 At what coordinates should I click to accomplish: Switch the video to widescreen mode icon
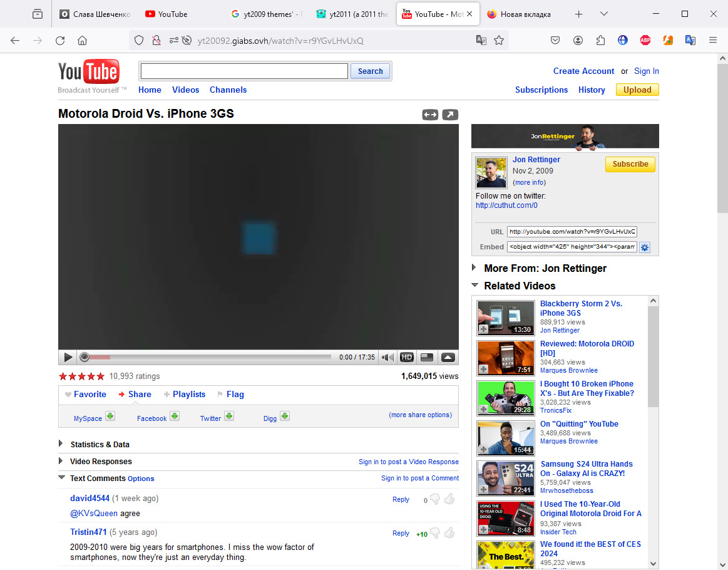click(429, 115)
